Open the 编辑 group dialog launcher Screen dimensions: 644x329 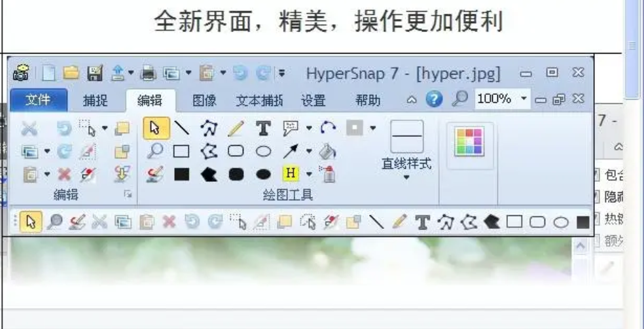[x=128, y=194]
